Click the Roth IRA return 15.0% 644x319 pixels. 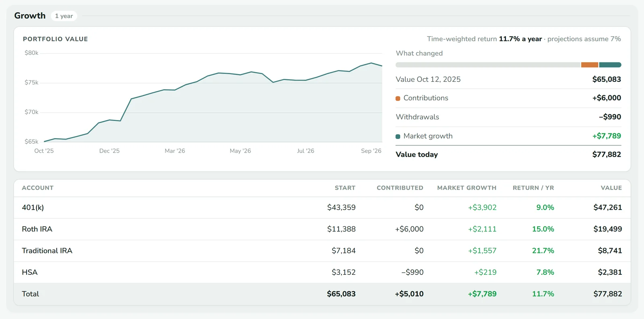[543, 229]
